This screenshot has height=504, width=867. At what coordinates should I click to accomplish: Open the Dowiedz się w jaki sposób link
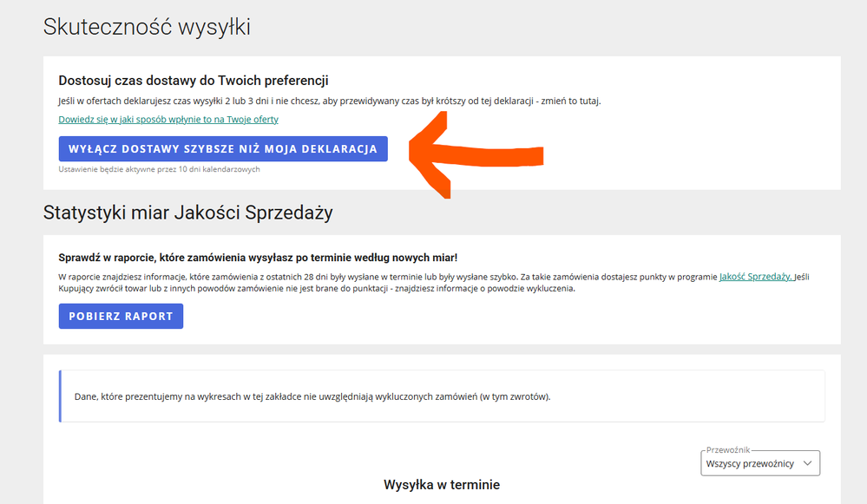[168, 120]
